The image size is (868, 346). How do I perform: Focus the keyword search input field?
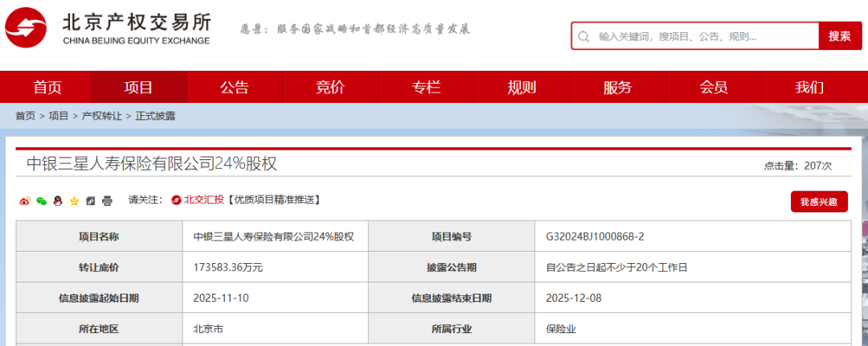pos(694,36)
